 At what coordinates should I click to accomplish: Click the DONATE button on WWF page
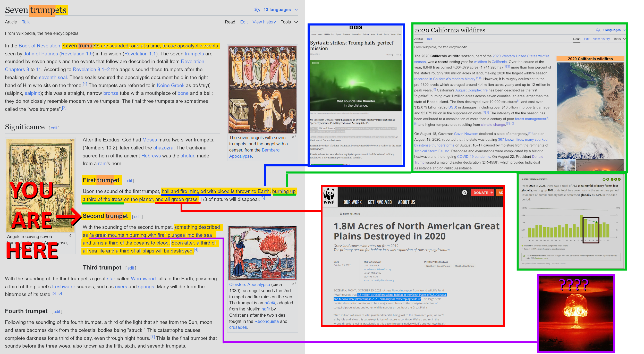pyautogui.click(x=482, y=193)
